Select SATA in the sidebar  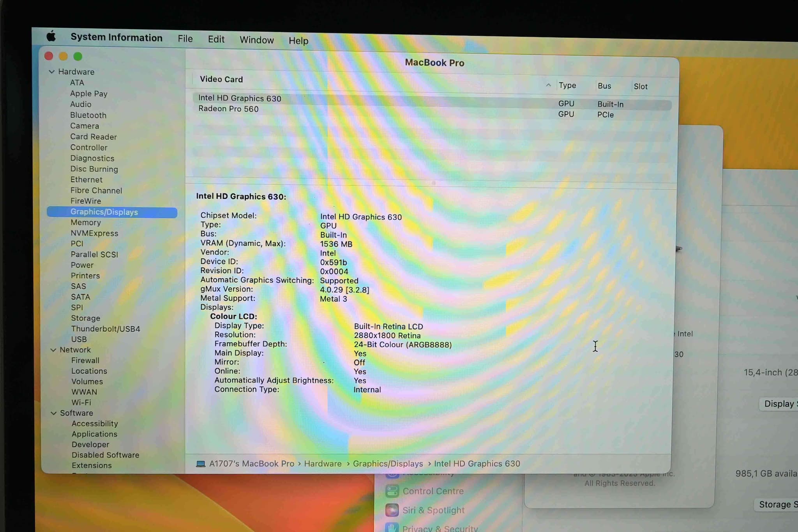click(81, 297)
